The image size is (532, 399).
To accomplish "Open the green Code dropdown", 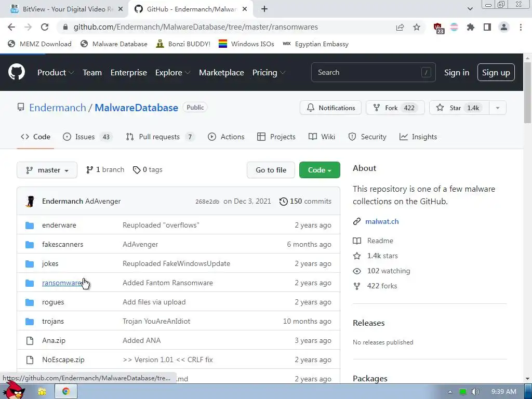I will 320,170.
